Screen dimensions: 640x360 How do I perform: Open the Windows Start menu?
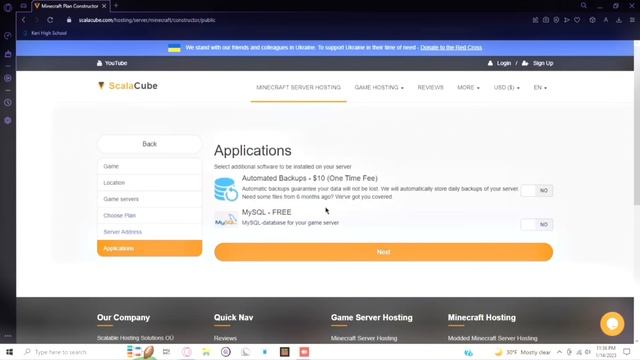coord(9,352)
